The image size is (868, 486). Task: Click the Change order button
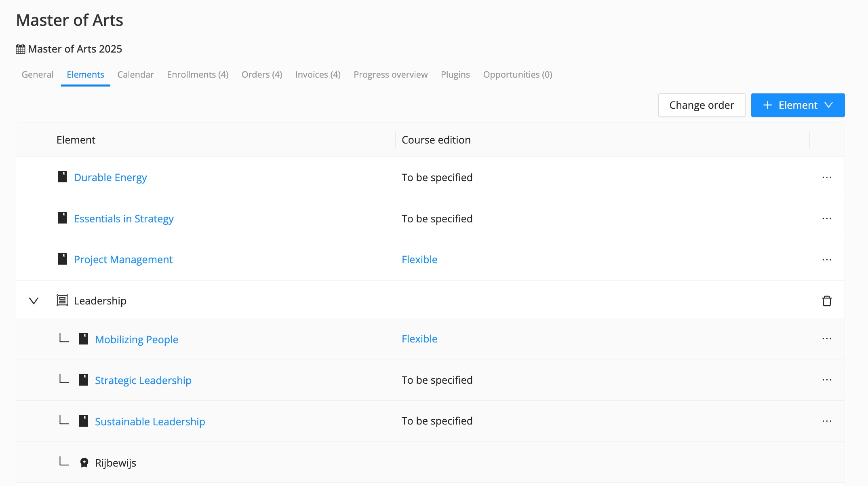(702, 105)
